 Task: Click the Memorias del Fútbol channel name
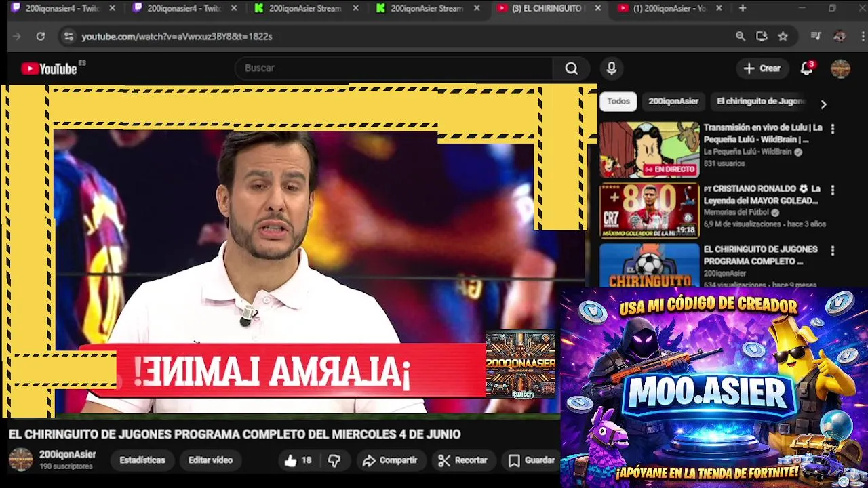(x=737, y=213)
